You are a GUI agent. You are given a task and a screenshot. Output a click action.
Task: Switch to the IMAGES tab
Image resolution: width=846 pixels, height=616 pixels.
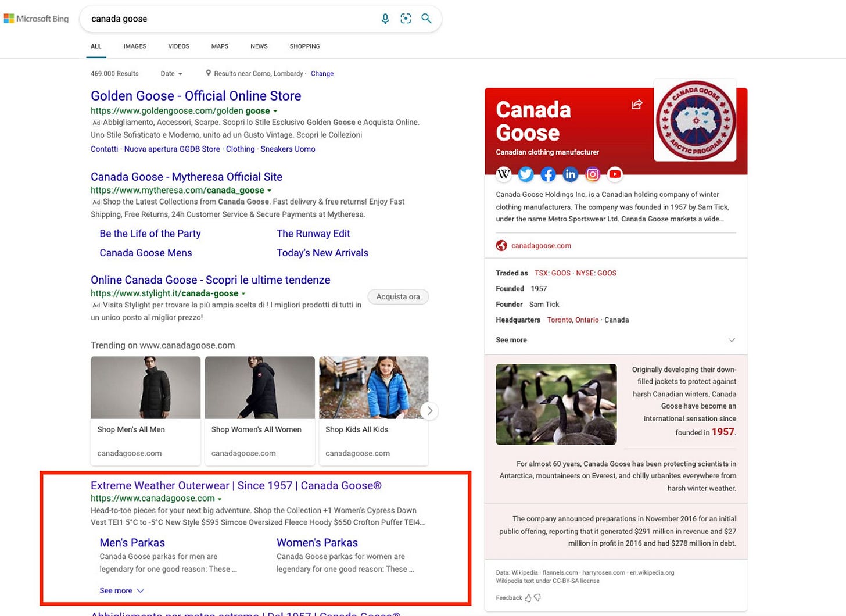click(x=135, y=46)
